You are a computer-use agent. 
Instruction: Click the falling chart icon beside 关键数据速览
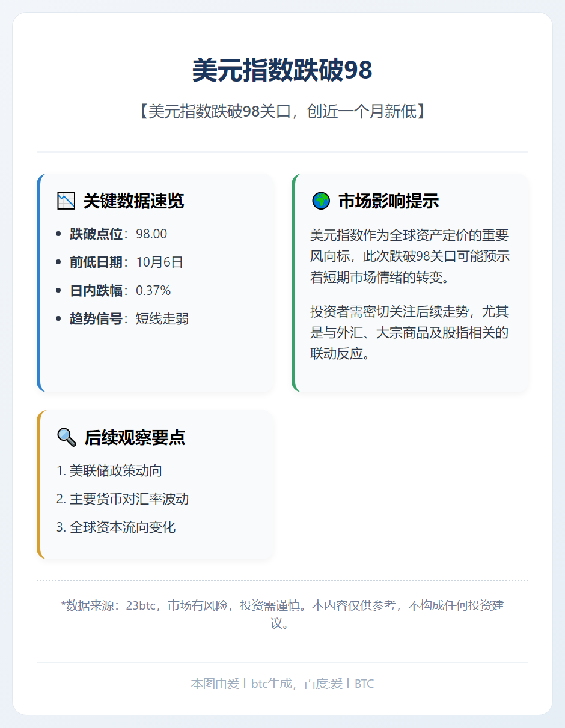(x=66, y=201)
